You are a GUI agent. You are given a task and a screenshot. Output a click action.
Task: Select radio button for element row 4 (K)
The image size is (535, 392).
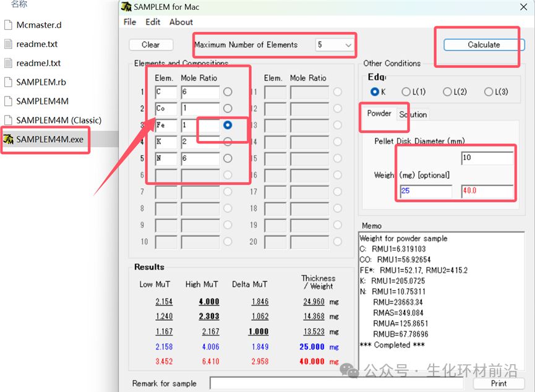point(228,142)
